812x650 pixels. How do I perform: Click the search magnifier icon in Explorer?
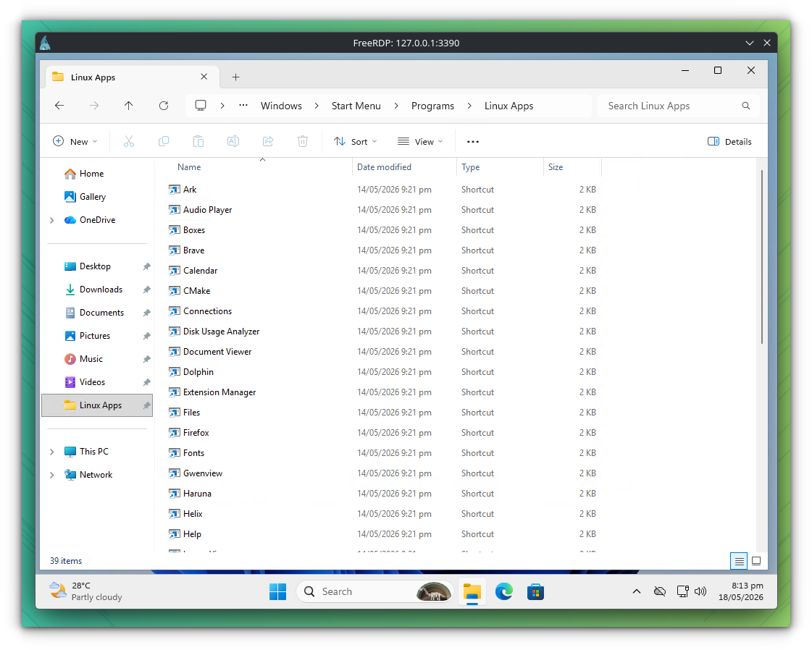745,106
